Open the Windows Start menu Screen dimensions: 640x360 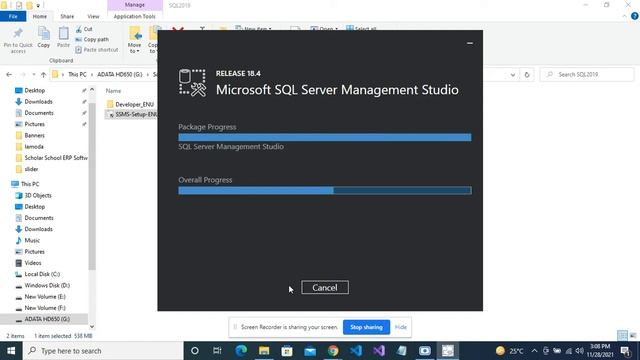click(x=11, y=351)
